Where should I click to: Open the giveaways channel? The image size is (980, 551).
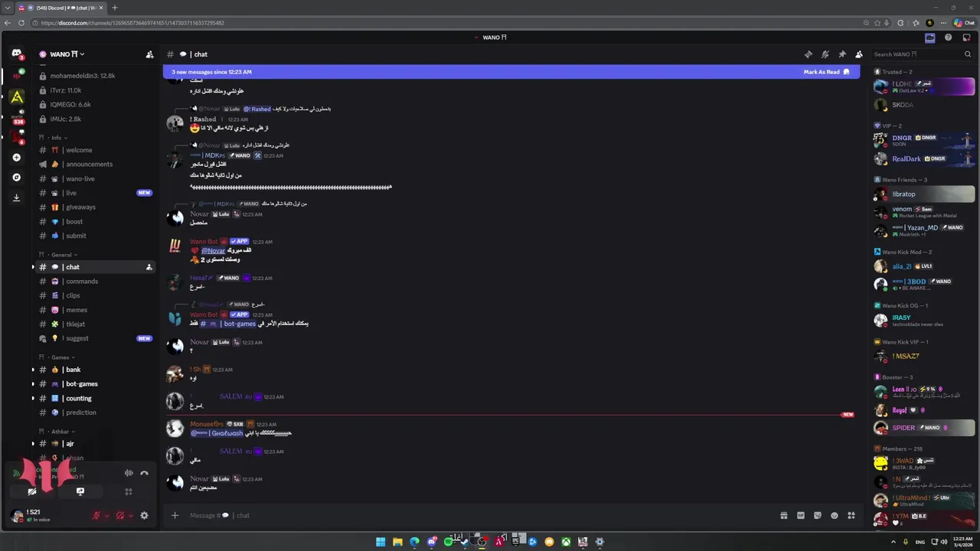click(x=94, y=207)
